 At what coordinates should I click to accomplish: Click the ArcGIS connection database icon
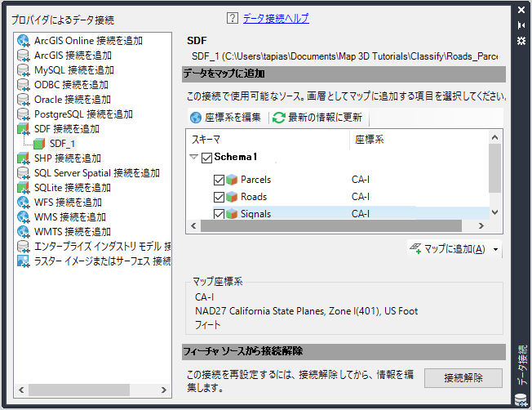coord(24,56)
